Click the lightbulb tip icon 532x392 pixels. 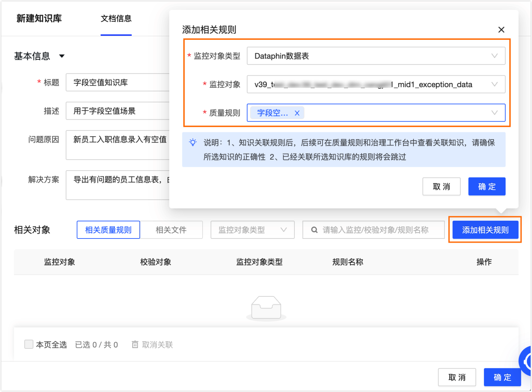[193, 143]
